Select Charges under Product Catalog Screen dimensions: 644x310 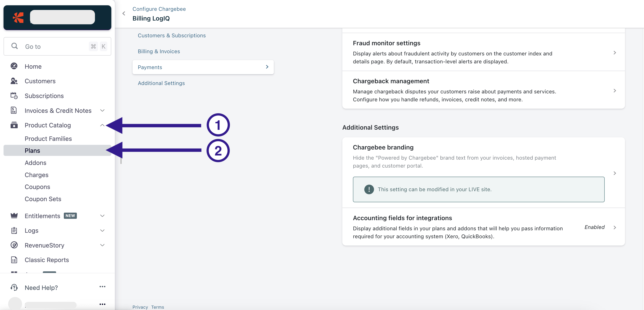click(36, 175)
